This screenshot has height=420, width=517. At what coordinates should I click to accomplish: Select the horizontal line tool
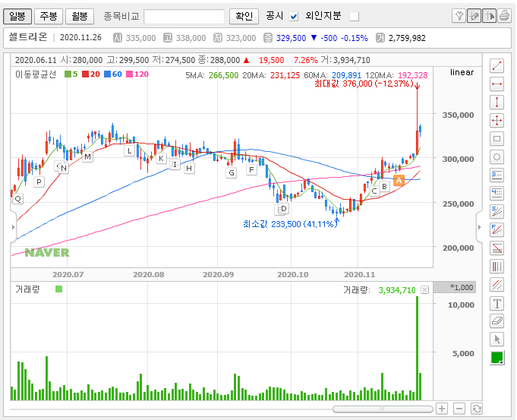(497, 84)
